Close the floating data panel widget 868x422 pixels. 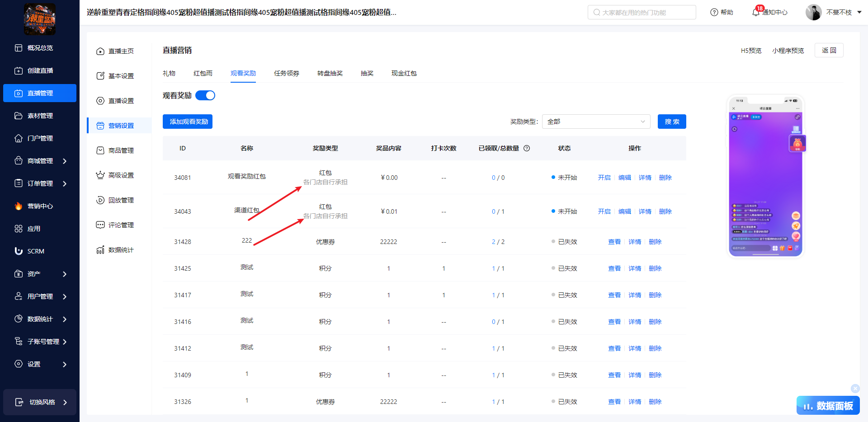coord(855,388)
